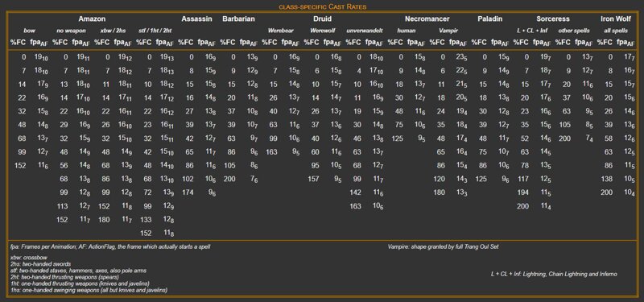Click the Vampir subheading under Necromancer
The image size is (644, 302).
click(448, 31)
